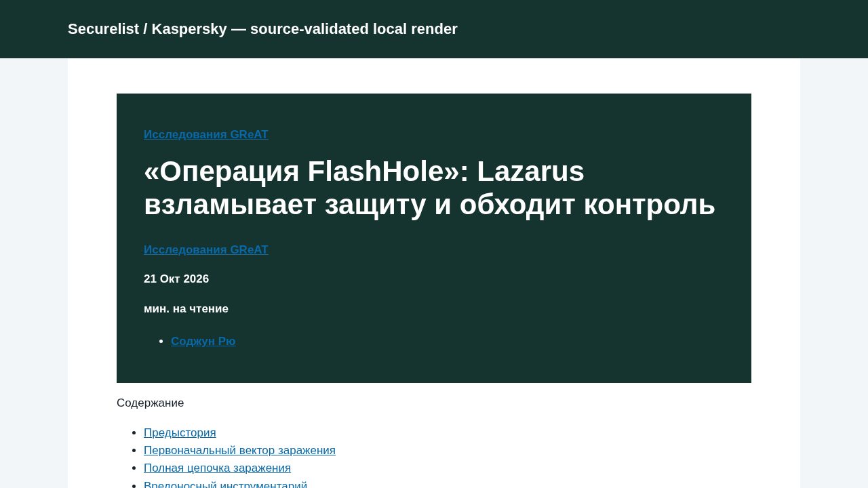
Task: Go to «Первоначальный вектор заражения» section
Action: click(x=239, y=450)
